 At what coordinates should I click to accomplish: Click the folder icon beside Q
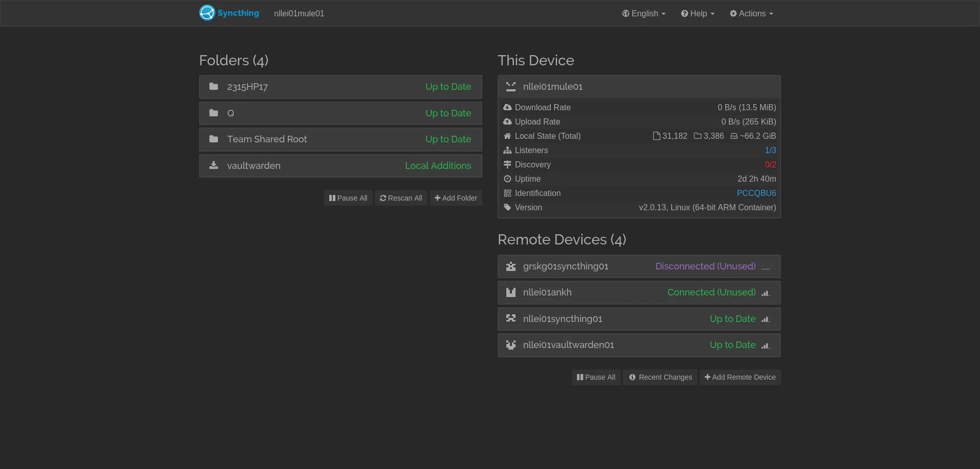coord(214,113)
